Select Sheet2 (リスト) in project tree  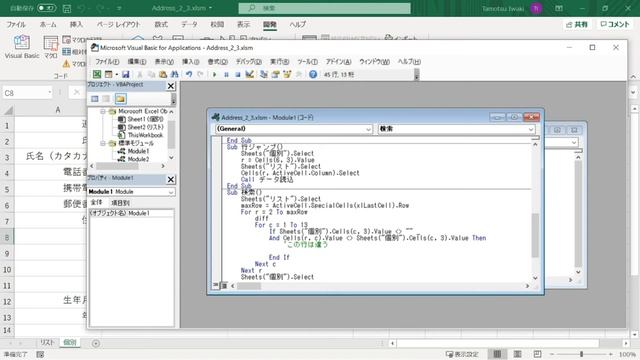(x=145, y=127)
